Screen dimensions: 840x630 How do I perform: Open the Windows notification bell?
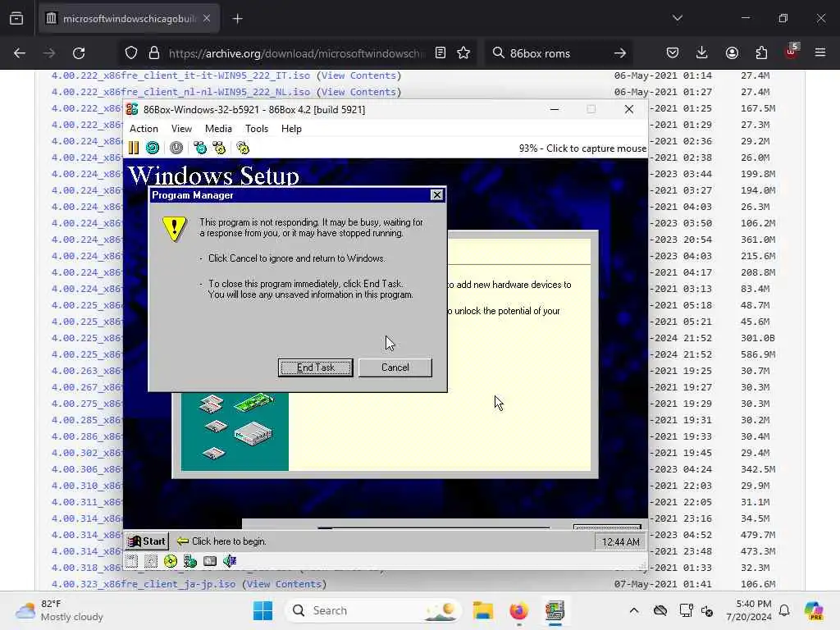point(784,610)
